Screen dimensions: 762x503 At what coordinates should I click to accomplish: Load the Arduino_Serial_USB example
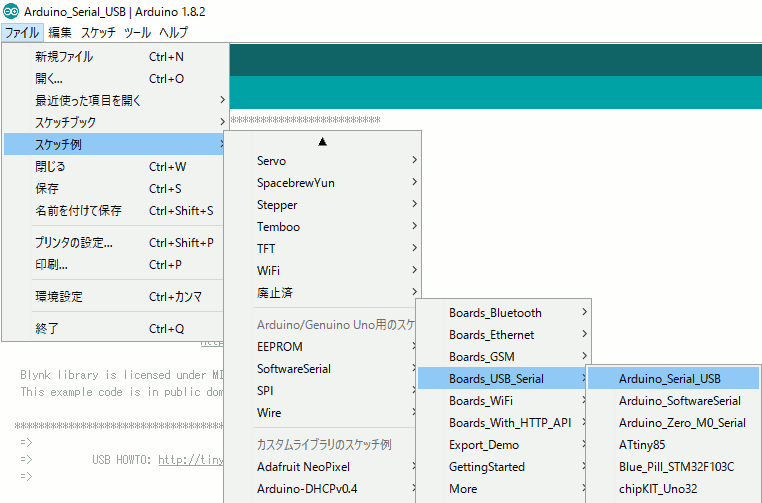673,378
